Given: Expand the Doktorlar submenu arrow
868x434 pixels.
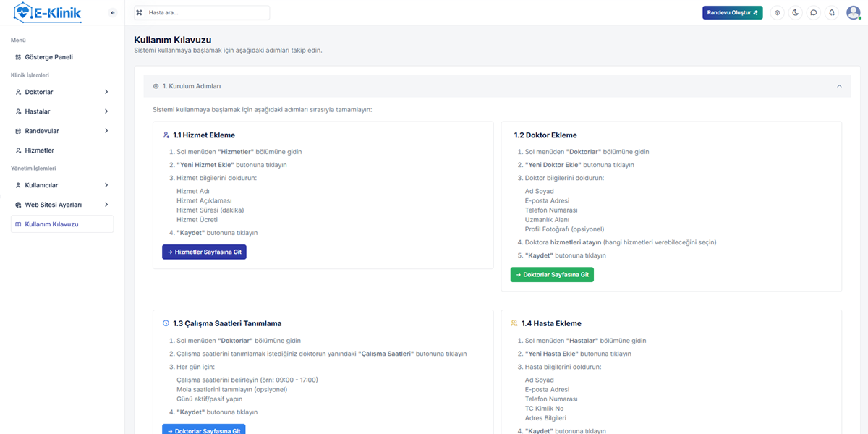Looking at the screenshot, I should pyautogui.click(x=106, y=92).
